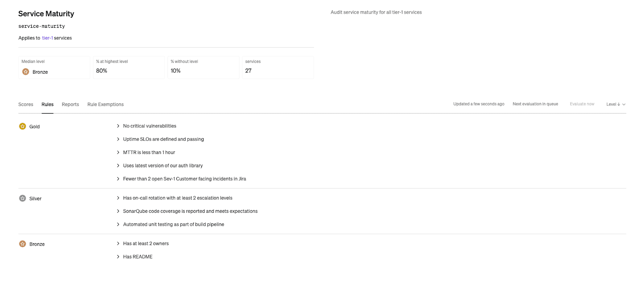The width and height of the screenshot is (644, 281).
Task: Click the Bronze icon in Median level card
Action: click(x=26, y=72)
